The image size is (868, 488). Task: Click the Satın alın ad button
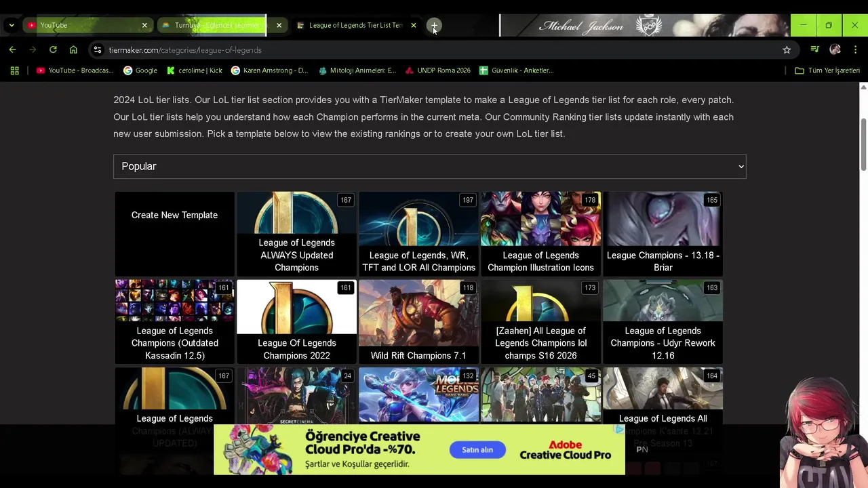point(477,449)
